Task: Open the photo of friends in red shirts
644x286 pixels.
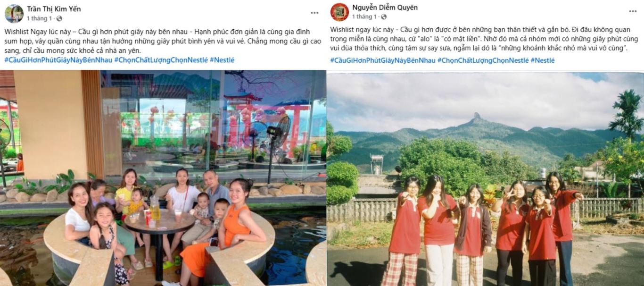Action: (485, 179)
